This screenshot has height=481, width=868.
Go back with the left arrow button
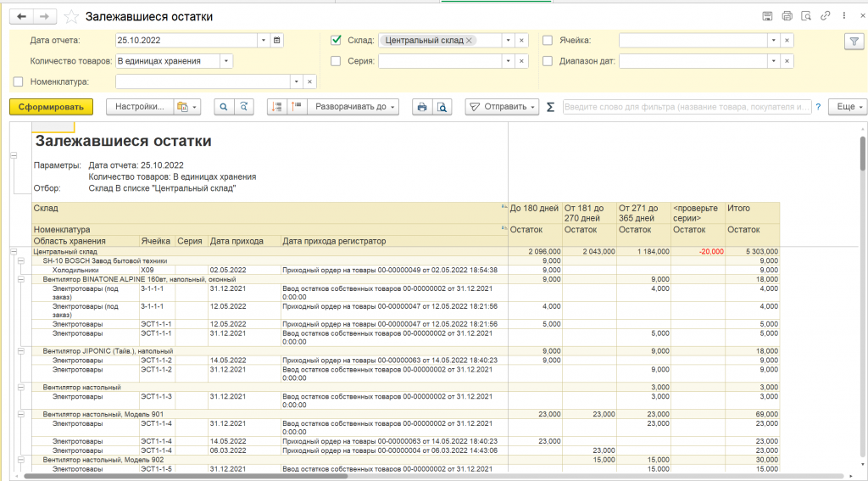point(21,17)
